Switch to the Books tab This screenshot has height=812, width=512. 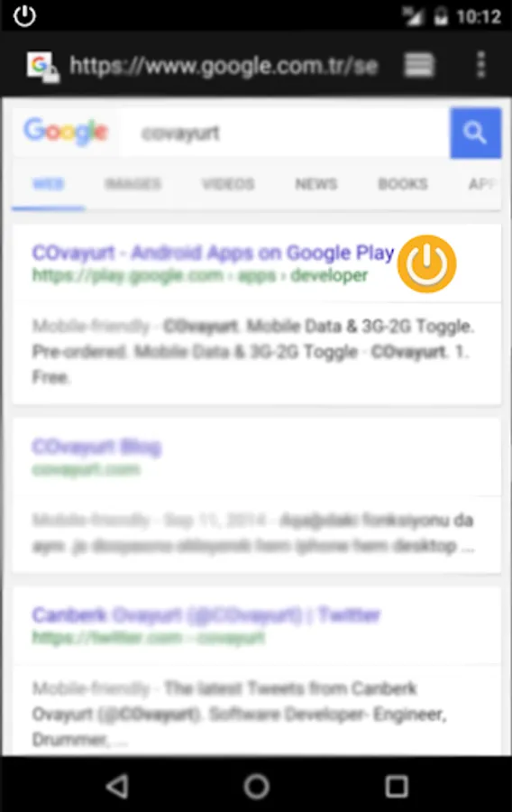point(403,184)
